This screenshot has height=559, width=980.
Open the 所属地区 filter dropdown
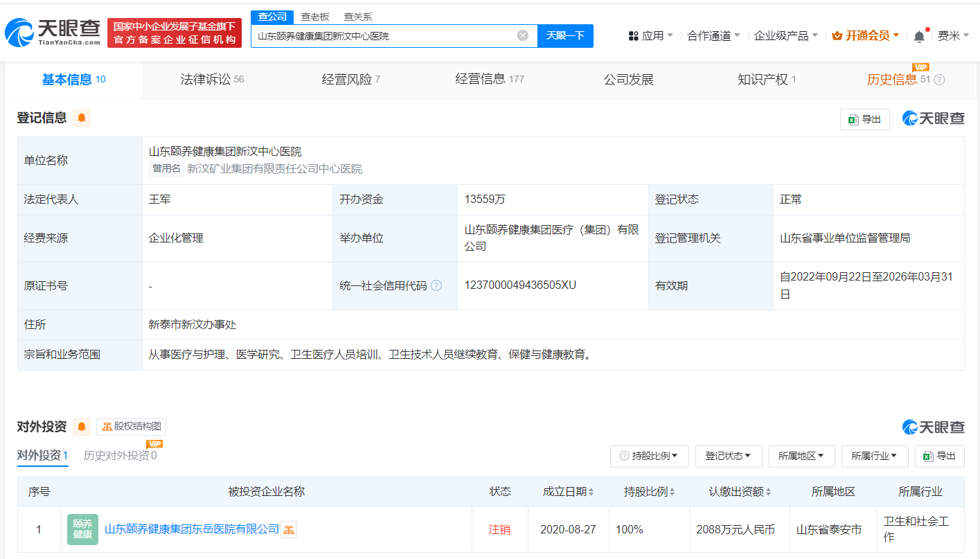[x=801, y=456]
